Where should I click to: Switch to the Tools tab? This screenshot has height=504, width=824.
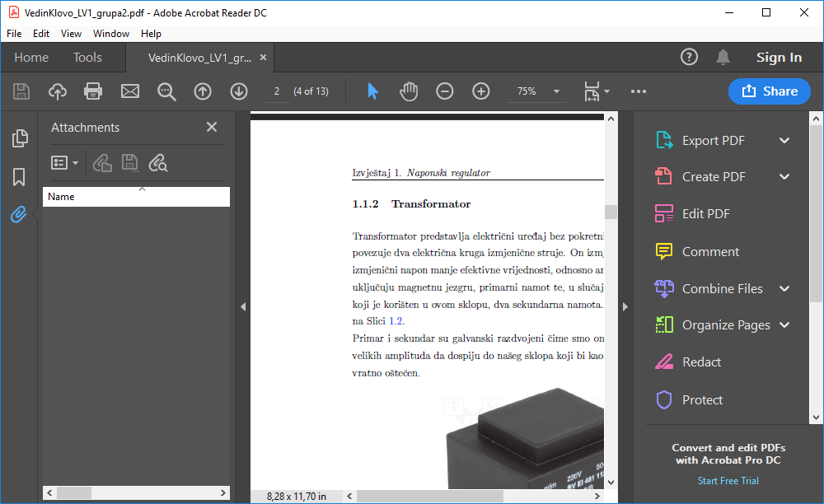(87, 58)
